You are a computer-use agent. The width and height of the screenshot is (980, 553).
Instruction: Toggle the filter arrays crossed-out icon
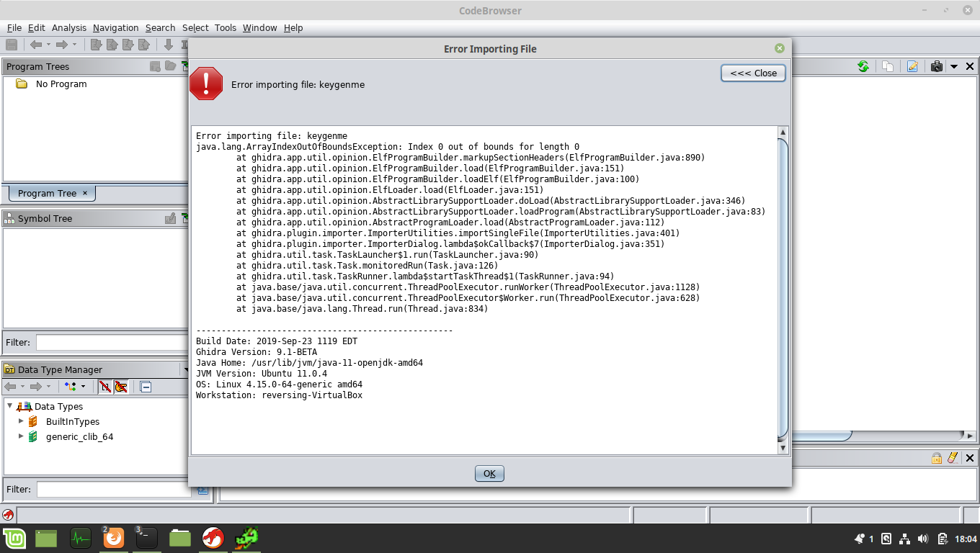tap(105, 387)
